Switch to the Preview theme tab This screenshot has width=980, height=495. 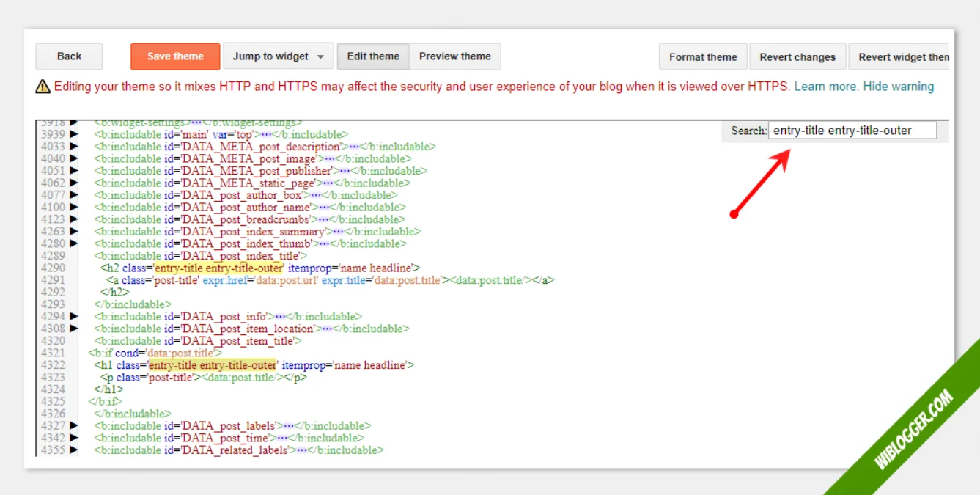(454, 56)
